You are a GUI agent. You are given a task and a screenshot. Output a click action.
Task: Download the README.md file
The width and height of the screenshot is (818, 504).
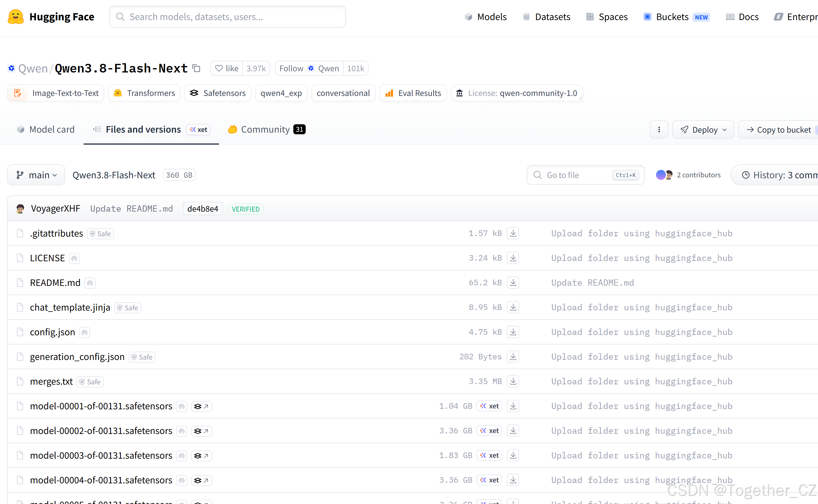(x=513, y=283)
